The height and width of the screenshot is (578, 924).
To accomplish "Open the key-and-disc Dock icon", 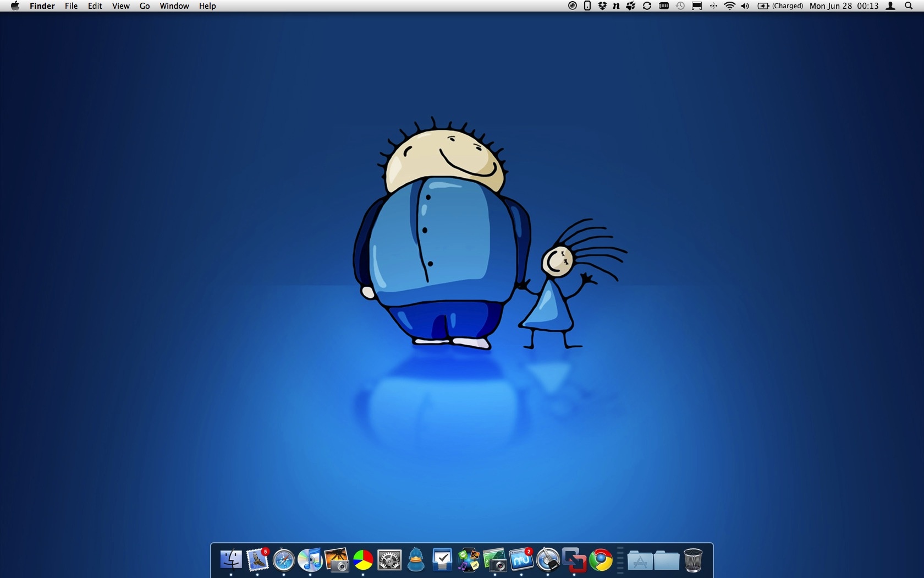I will pos(548,560).
